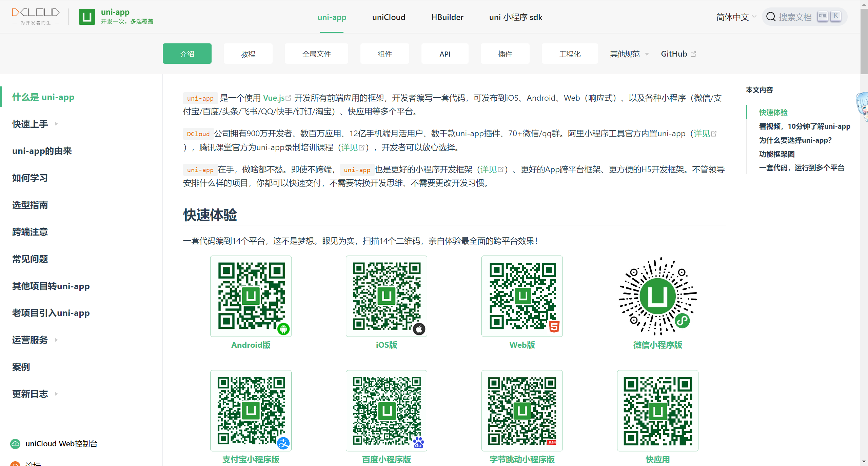Click the uniCloud Web控制台 cloud icon

coord(15,444)
